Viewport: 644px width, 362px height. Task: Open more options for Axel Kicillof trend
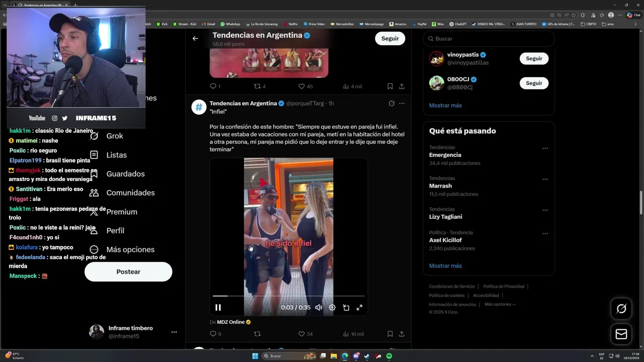click(545, 233)
